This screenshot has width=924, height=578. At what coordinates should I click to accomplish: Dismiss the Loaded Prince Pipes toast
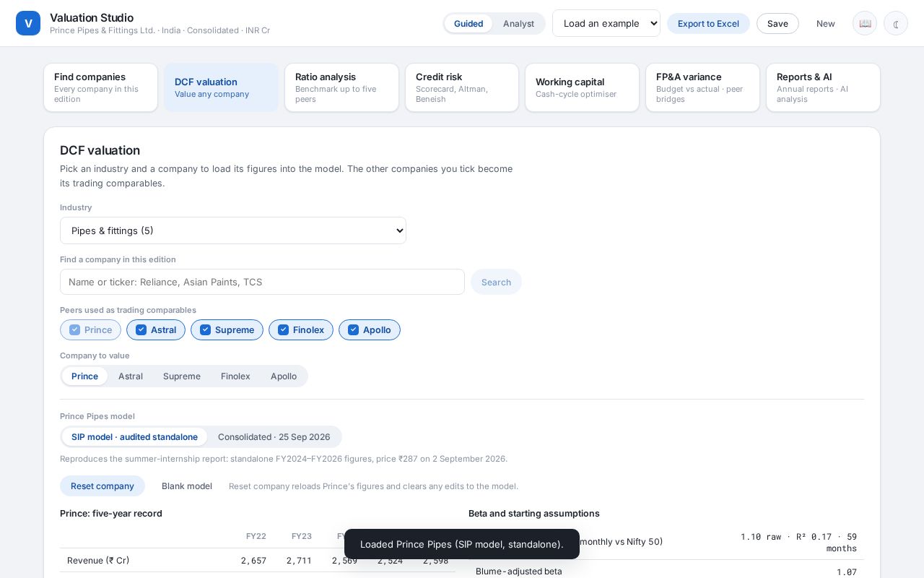(462, 544)
